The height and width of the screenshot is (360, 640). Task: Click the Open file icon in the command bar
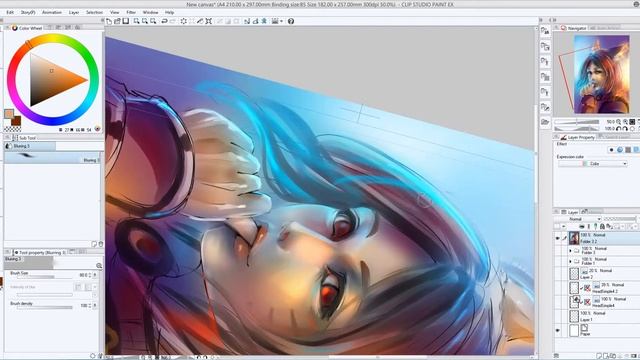click(x=118, y=21)
